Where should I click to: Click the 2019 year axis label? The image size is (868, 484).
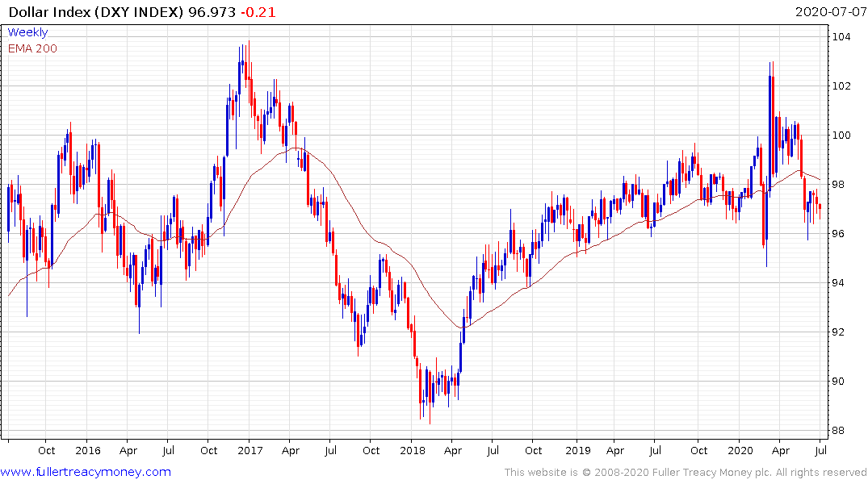(x=577, y=450)
